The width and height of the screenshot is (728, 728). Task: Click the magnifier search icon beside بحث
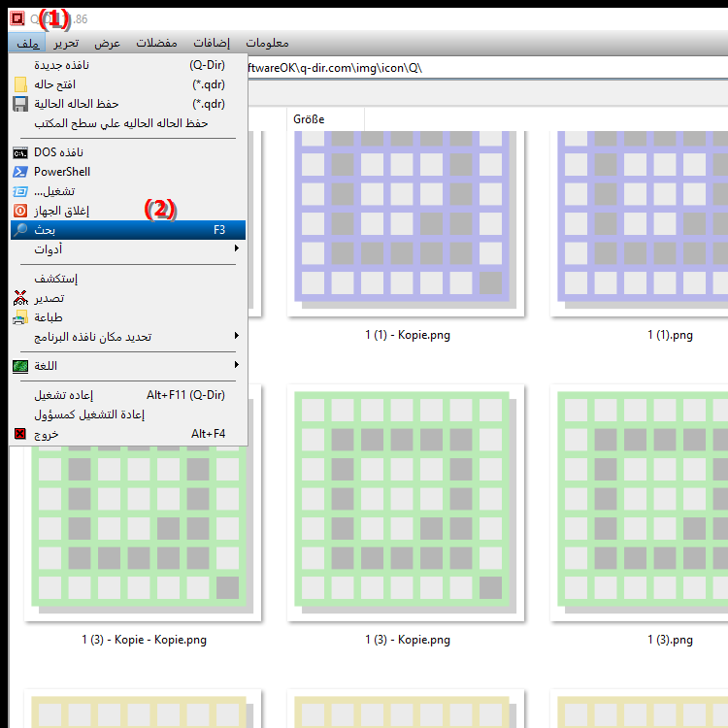point(20,230)
